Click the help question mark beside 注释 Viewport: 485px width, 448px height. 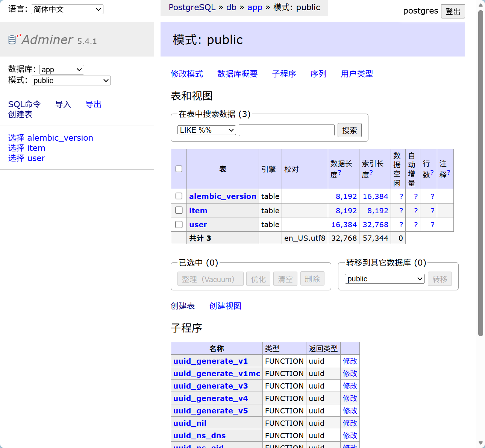click(x=449, y=173)
